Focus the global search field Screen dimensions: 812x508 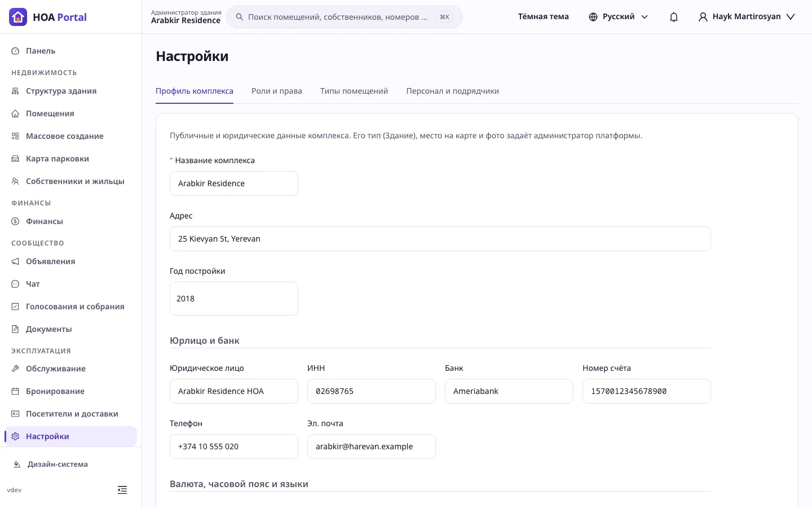(x=345, y=17)
